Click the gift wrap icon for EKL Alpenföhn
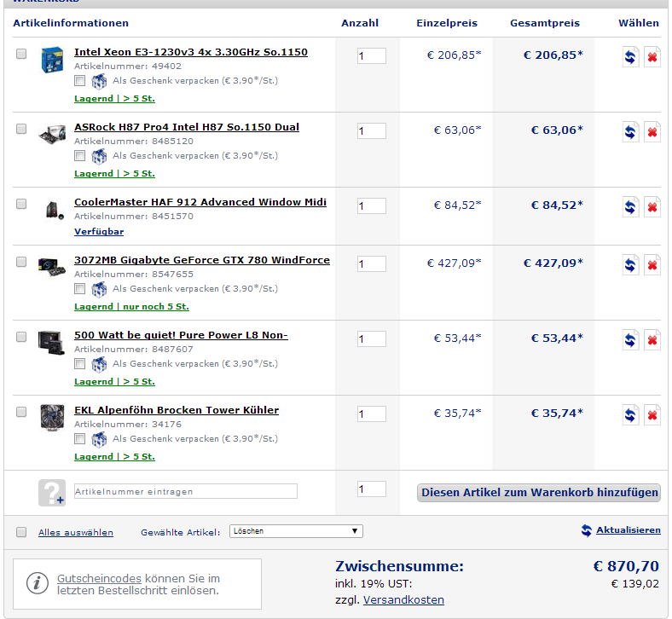This screenshot has height=619, width=672. coord(99,439)
